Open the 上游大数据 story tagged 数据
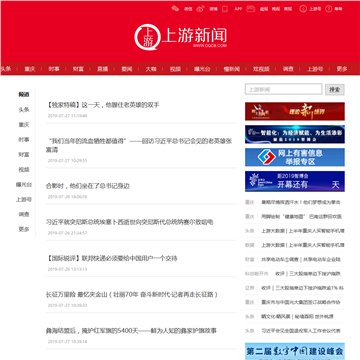 pos(303,245)
